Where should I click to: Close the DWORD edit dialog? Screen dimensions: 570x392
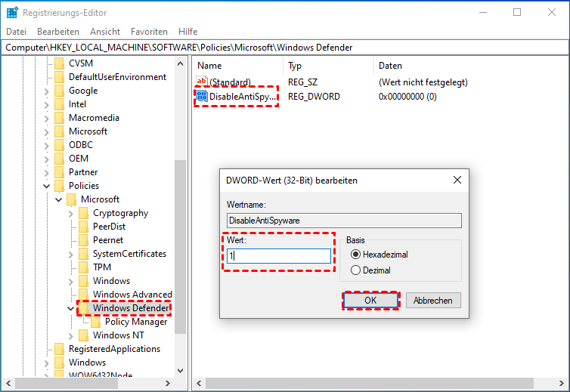pyautogui.click(x=456, y=181)
